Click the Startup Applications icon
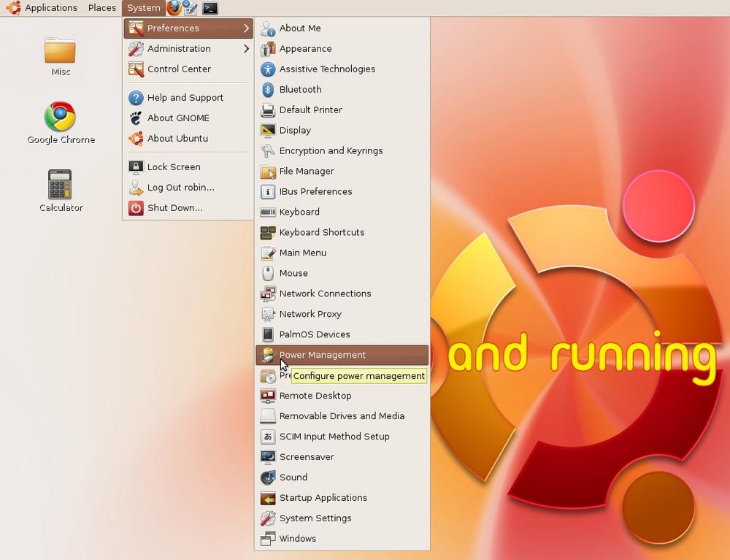The image size is (730, 560). [267, 497]
